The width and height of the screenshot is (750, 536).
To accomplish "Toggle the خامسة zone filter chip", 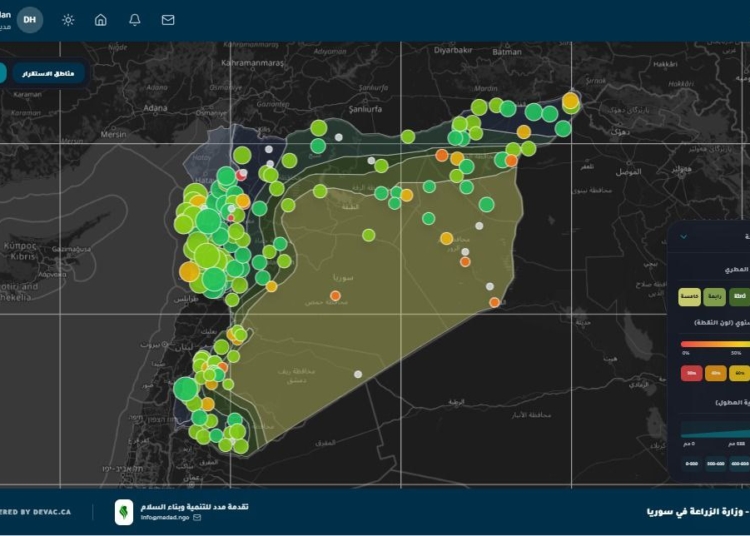I will pyautogui.click(x=690, y=297).
